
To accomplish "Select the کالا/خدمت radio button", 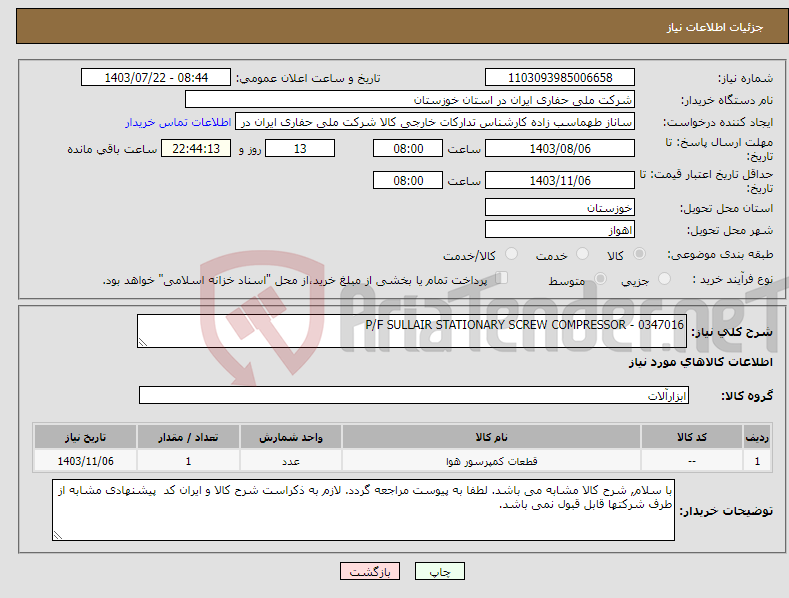I will pyautogui.click(x=511, y=254).
